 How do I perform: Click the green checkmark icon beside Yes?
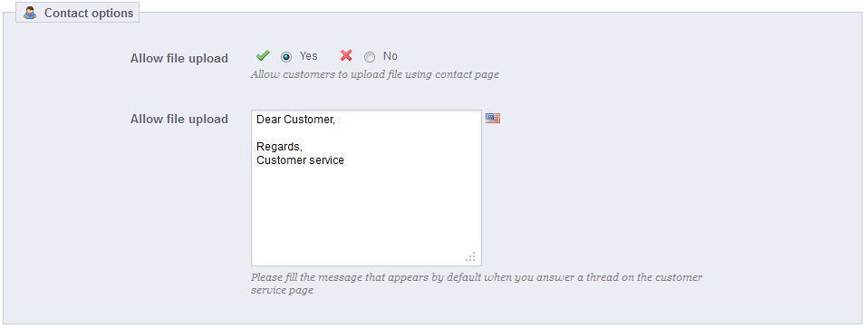pyautogui.click(x=263, y=55)
